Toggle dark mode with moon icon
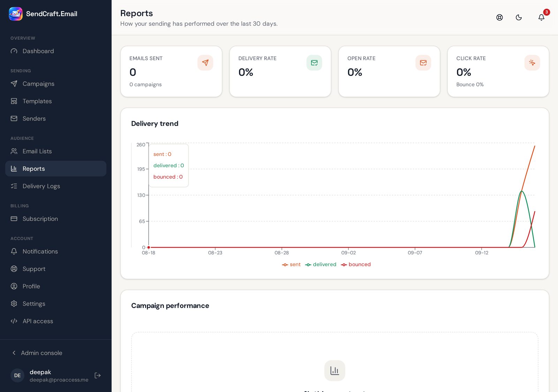The height and width of the screenshot is (392, 558). point(519,17)
